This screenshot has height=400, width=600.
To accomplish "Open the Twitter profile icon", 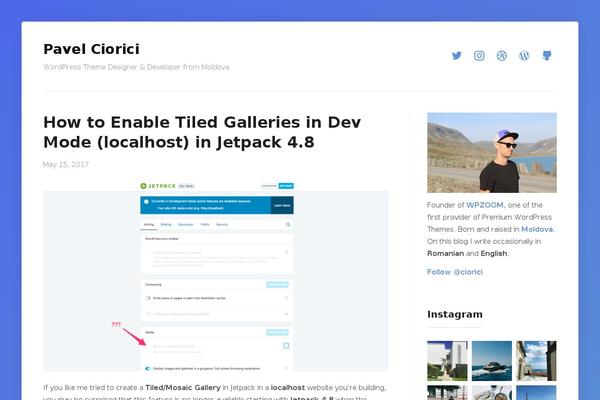I will click(457, 56).
